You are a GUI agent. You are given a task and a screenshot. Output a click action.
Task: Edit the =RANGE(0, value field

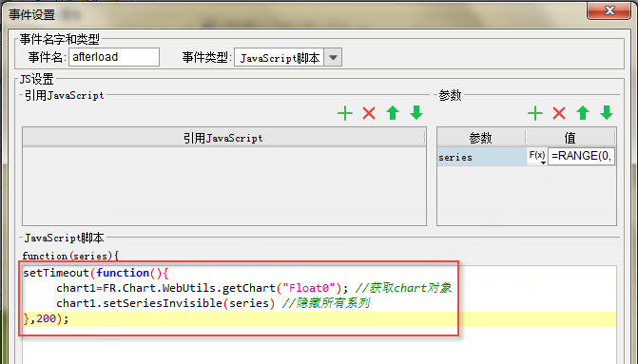point(582,156)
